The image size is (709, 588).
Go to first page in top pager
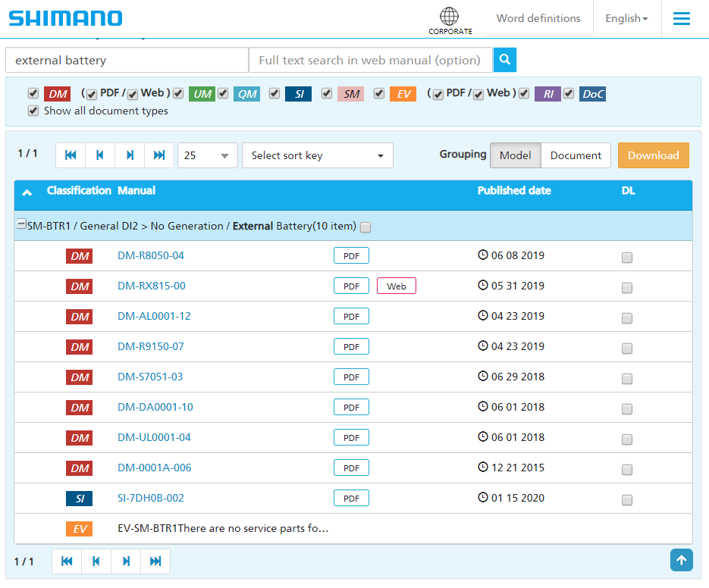click(71, 155)
